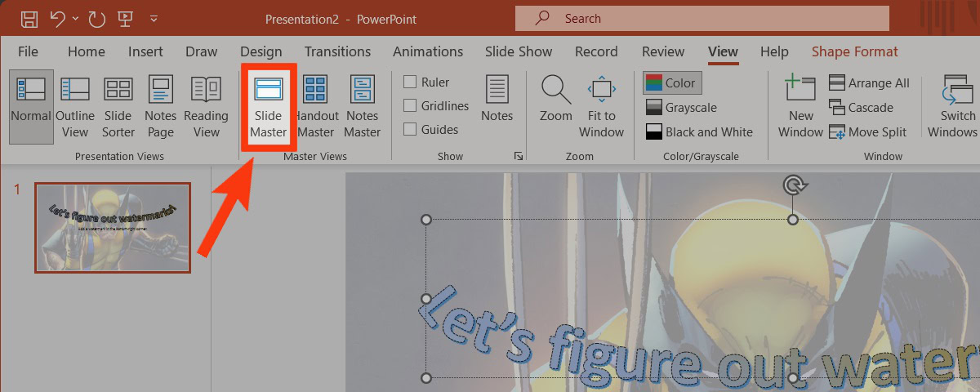Click Fit to Window
This screenshot has width=980, height=392.
[x=602, y=106]
